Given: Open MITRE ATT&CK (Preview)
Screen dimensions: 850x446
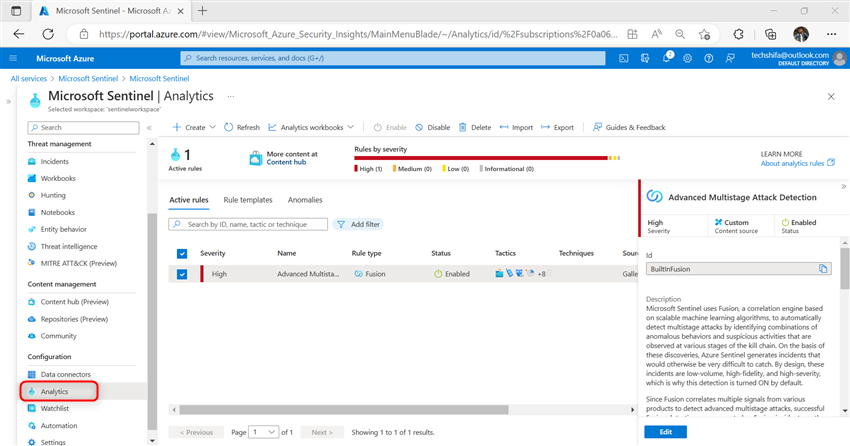Looking at the screenshot, I should click(79, 263).
